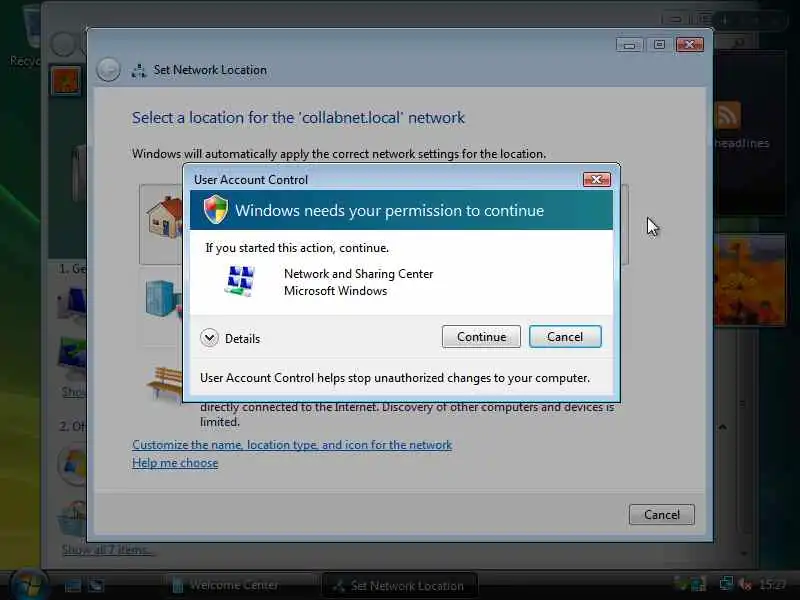This screenshot has height=600, width=800.
Task: Click the Show Desktop quick launch icon
Action: [72, 585]
